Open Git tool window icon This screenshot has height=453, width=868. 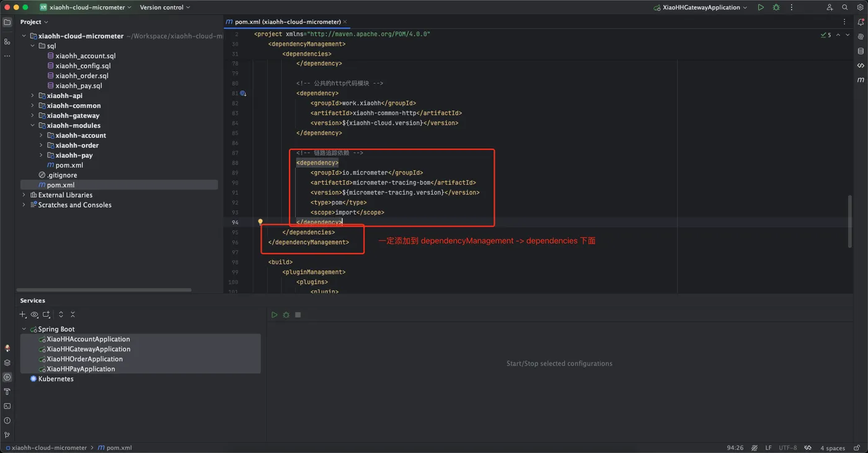coord(7,435)
